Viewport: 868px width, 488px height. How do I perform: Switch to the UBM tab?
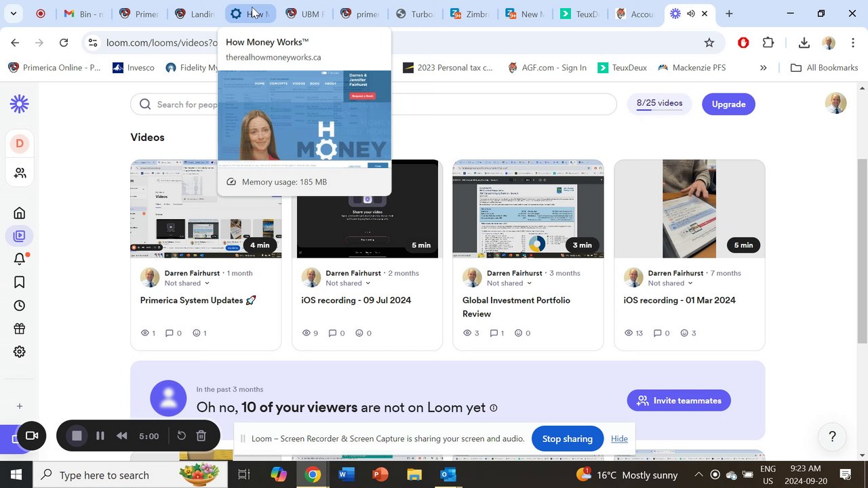305,14
